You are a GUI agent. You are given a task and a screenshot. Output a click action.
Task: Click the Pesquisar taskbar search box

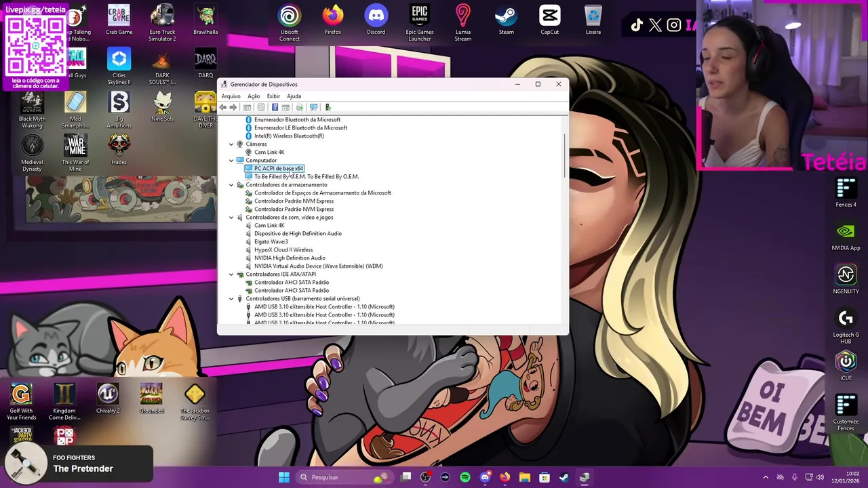[346, 477]
